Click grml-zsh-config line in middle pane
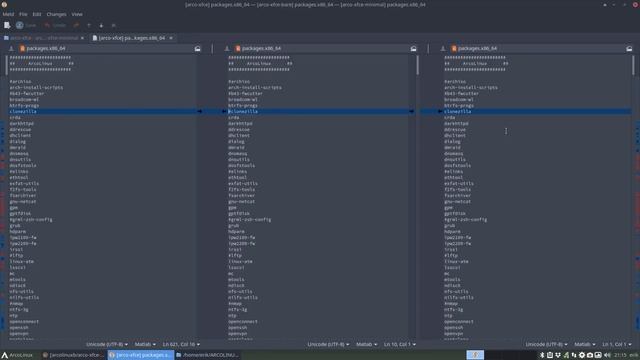Screen dimensions: 640x360 (249, 220)
